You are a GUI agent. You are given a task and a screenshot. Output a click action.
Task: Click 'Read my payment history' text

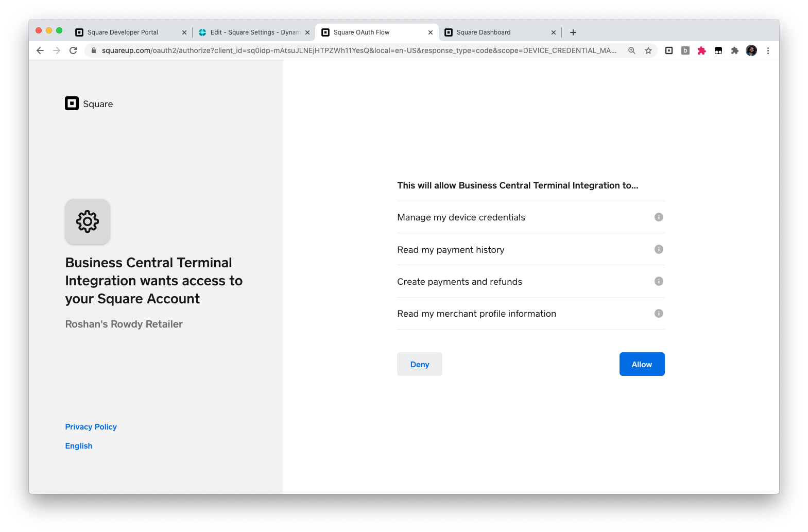[451, 250]
